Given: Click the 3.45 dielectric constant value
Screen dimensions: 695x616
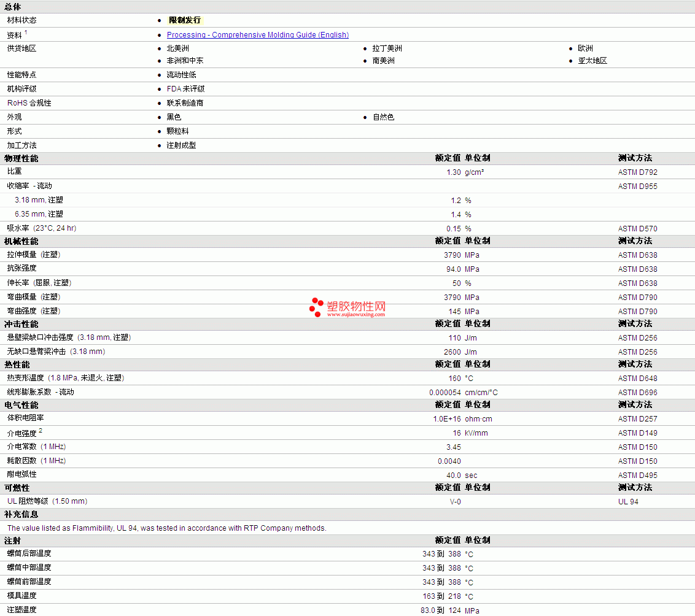Looking at the screenshot, I should click(x=454, y=447).
